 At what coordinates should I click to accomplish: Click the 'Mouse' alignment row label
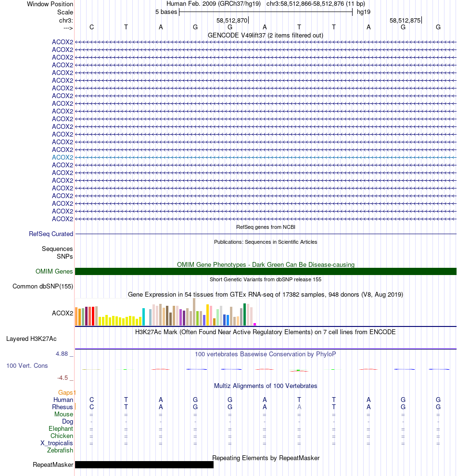click(x=64, y=414)
